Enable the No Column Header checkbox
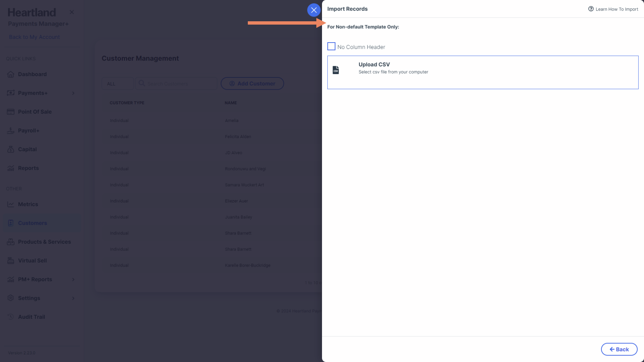The height and width of the screenshot is (362, 644). (x=331, y=46)
